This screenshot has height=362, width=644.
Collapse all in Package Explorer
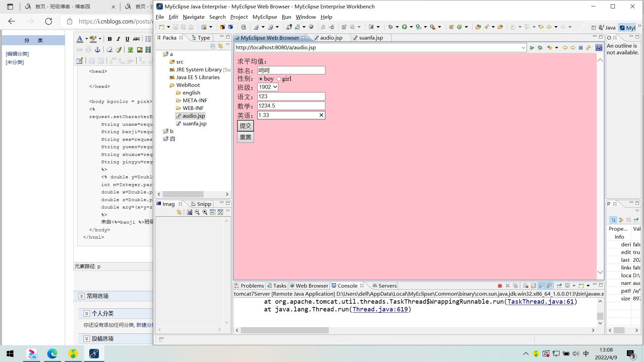point(213,46)
